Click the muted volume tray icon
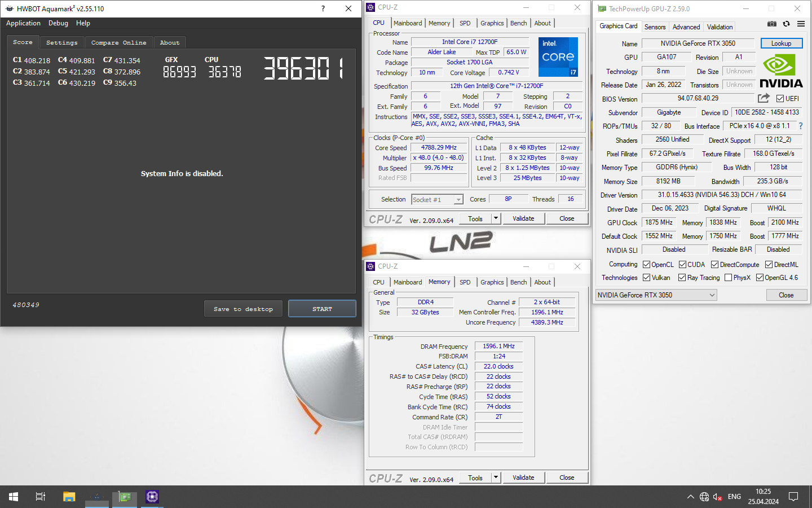Image resolution: width=812 pixels, height=508 pixels. click(x=718, y=497)
